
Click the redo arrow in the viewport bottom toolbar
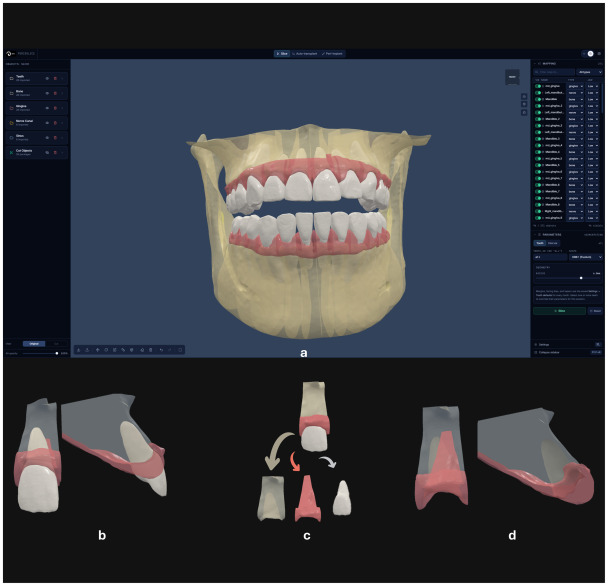tap(169, 350)
